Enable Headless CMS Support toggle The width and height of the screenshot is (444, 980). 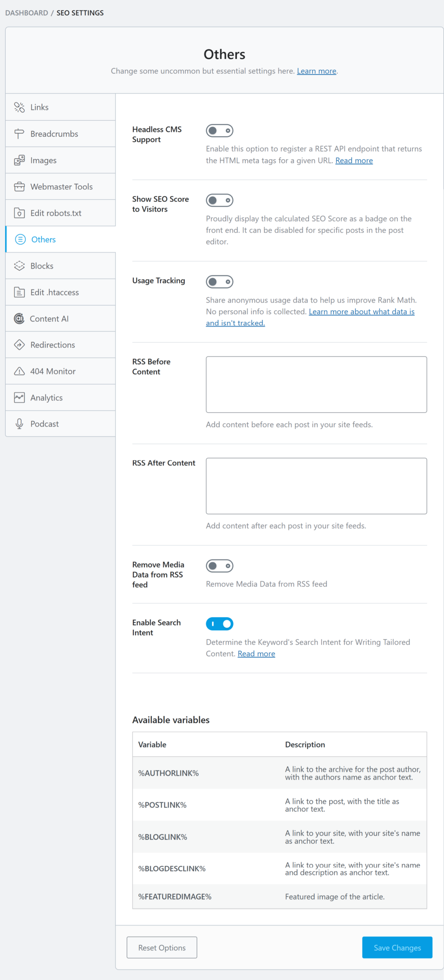tap(220, 131)
